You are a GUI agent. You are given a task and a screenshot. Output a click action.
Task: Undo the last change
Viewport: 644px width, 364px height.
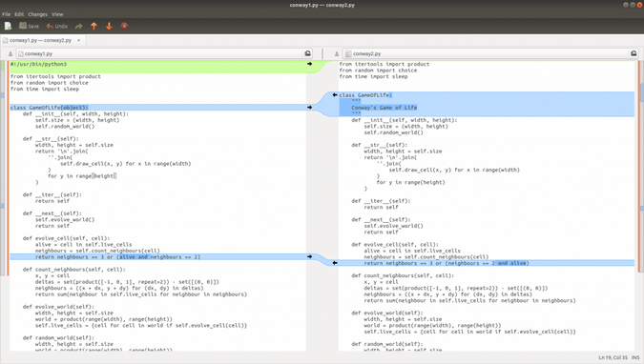coord(56,27)
